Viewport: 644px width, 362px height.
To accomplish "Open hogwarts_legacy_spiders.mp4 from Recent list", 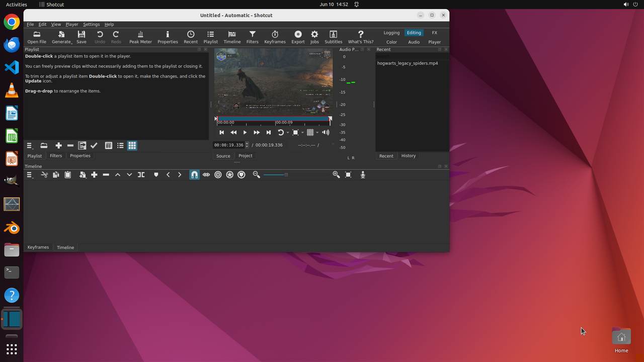I will 408,63.
